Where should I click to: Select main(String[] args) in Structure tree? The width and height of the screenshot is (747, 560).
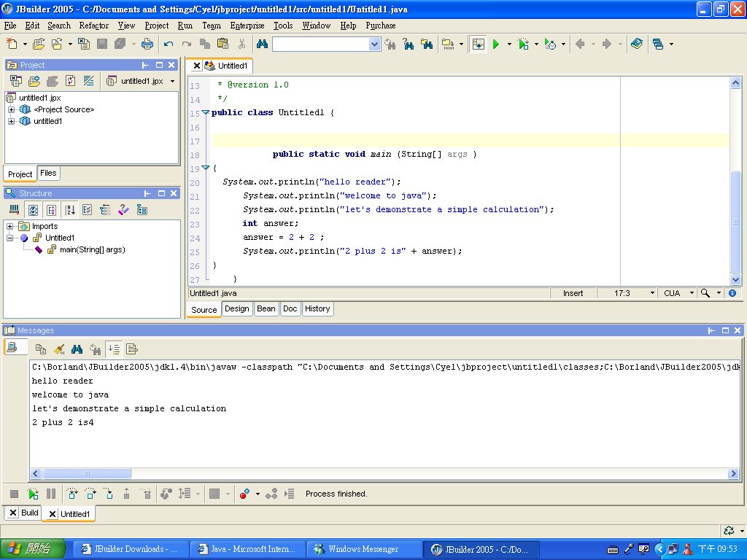[93, 249]
